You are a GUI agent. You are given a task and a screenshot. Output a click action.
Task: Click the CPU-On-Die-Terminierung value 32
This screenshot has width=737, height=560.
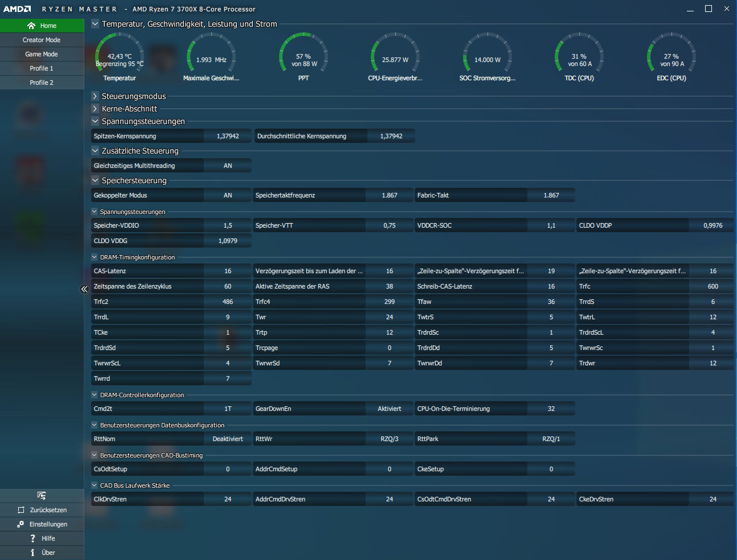551,409
